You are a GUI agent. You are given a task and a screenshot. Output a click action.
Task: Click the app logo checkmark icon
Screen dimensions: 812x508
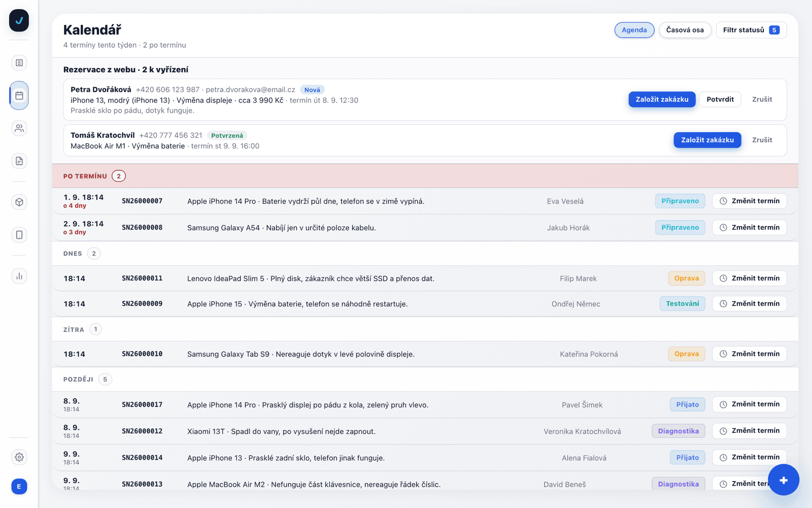(19, 21)
